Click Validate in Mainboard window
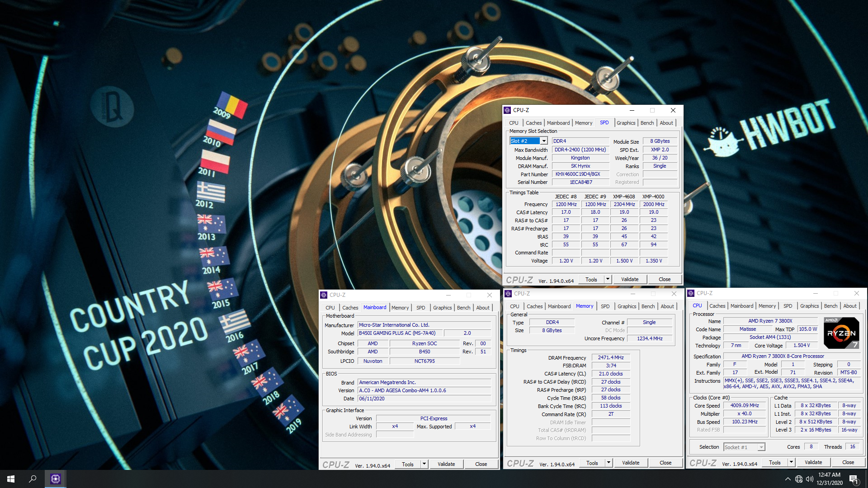 click(x=446, y=464)
